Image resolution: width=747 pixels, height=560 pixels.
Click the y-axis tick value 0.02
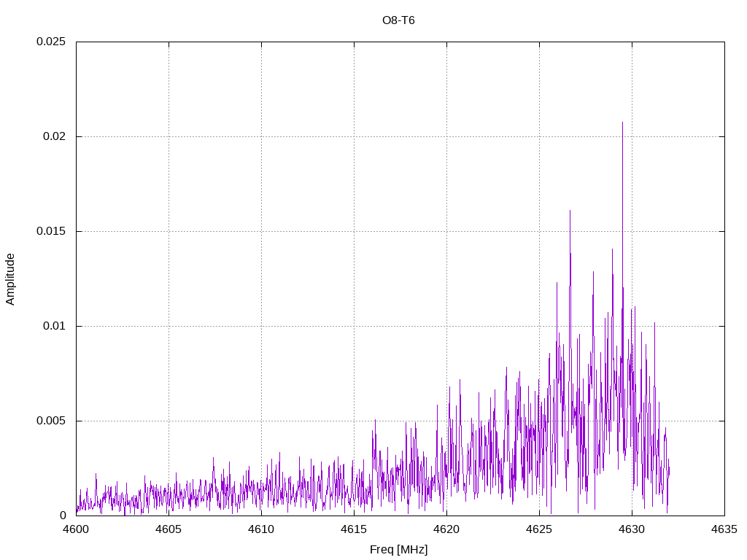(x=54, y=136)
